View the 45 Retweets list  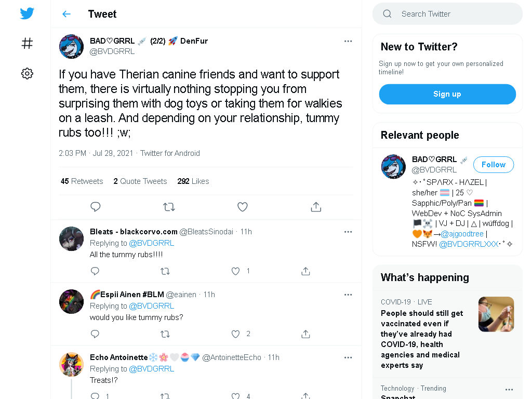click(x=82, y=181)
